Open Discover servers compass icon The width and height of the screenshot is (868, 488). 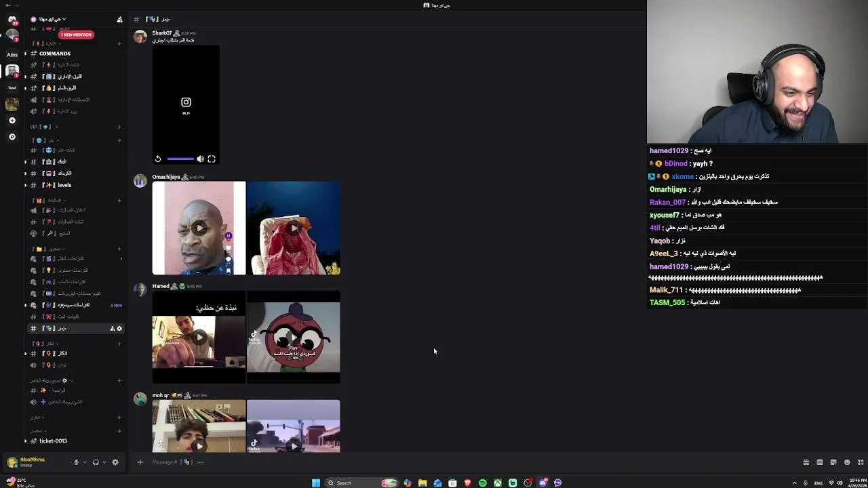click(12, 137)
